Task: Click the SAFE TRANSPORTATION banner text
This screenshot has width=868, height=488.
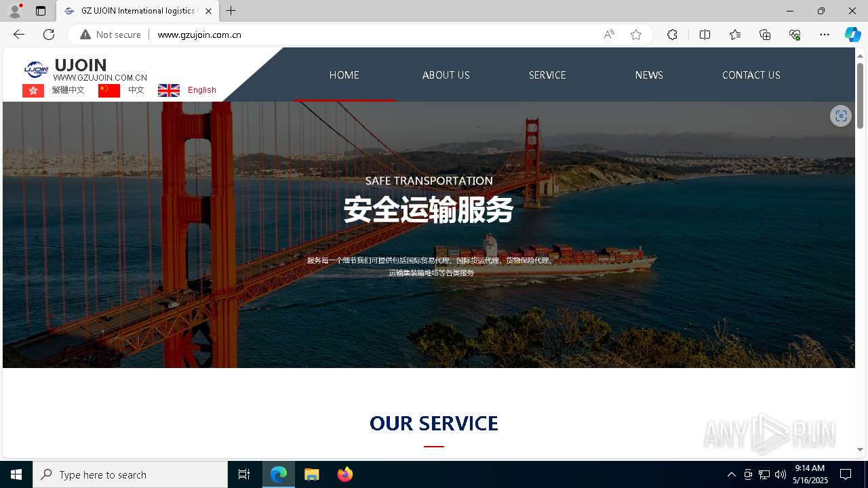Action: coord(429,181)
